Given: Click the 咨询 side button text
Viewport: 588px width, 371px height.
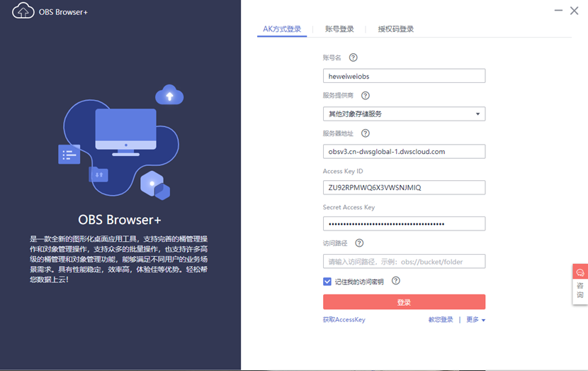Looking at the screenshot, I should coord(580,290).
